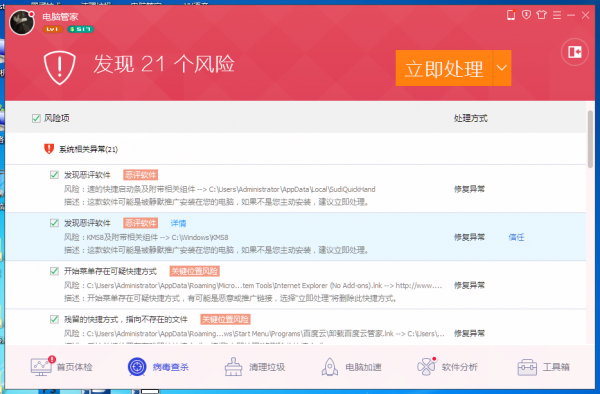Click 修复异常 on SudiQuickHand row
The width and height of the screenshot is (600, 394).
point(470,189)
